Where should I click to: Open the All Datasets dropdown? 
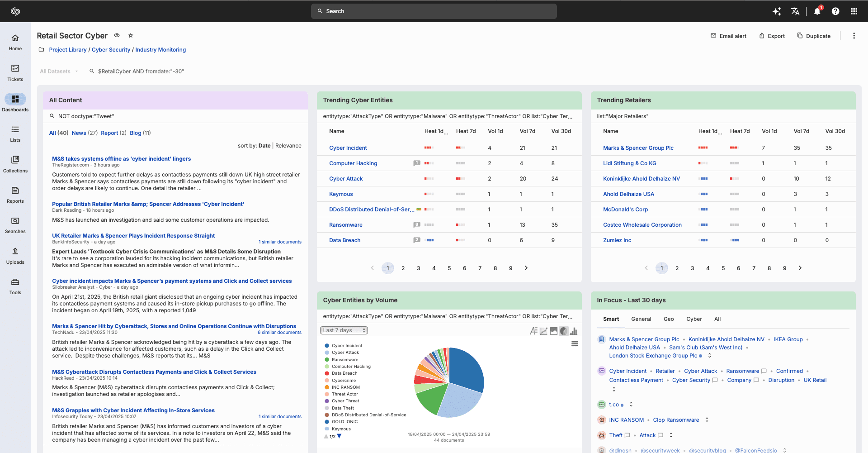coord(59,72)
